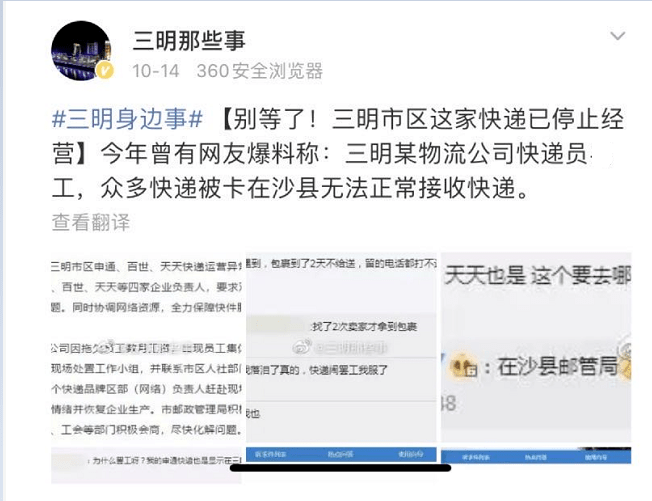
Task: Open first image about 申通、百世、天天快递
Action: click(146, 347)
